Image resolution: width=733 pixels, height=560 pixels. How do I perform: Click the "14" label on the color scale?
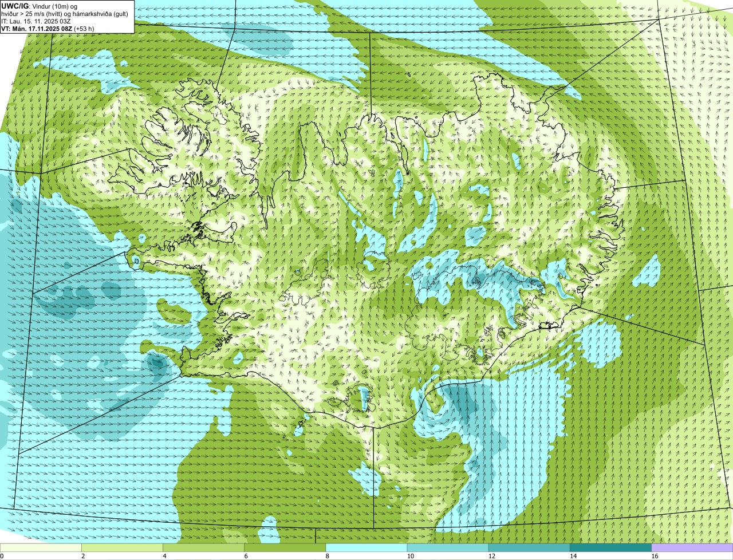[x=574, y=556]
